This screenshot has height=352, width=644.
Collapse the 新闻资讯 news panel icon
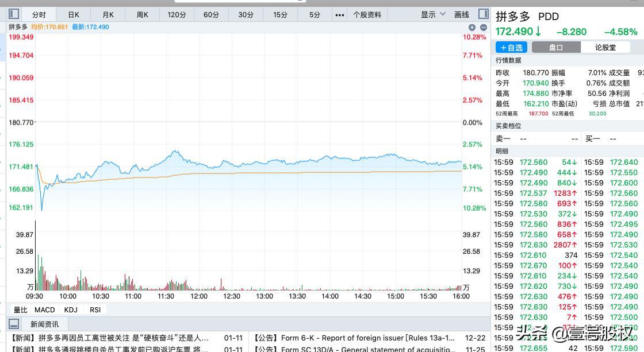coord(14,324)
